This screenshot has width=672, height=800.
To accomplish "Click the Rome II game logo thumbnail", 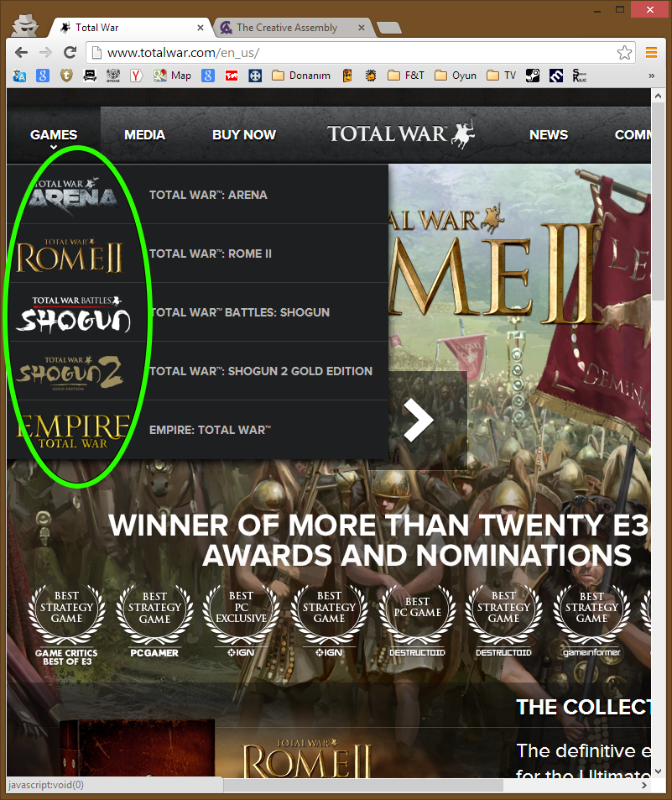I will [70, 254].
